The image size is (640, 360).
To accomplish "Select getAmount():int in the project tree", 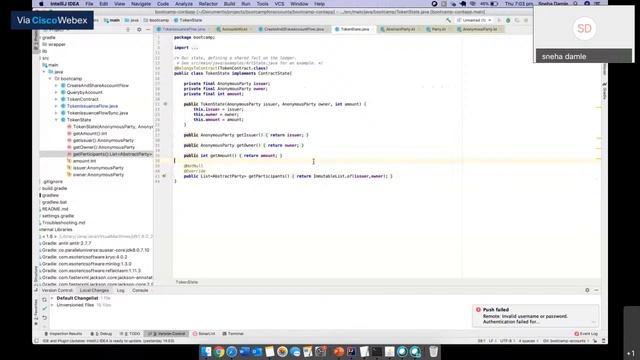I will coord(90,133).
